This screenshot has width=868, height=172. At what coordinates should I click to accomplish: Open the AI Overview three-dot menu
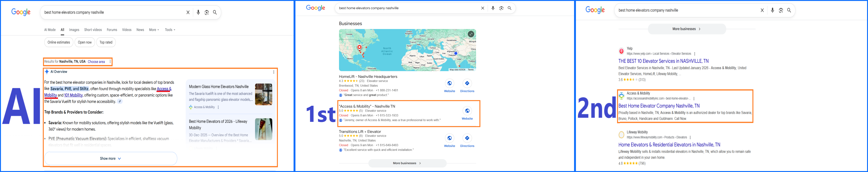(x=274, y=72)
